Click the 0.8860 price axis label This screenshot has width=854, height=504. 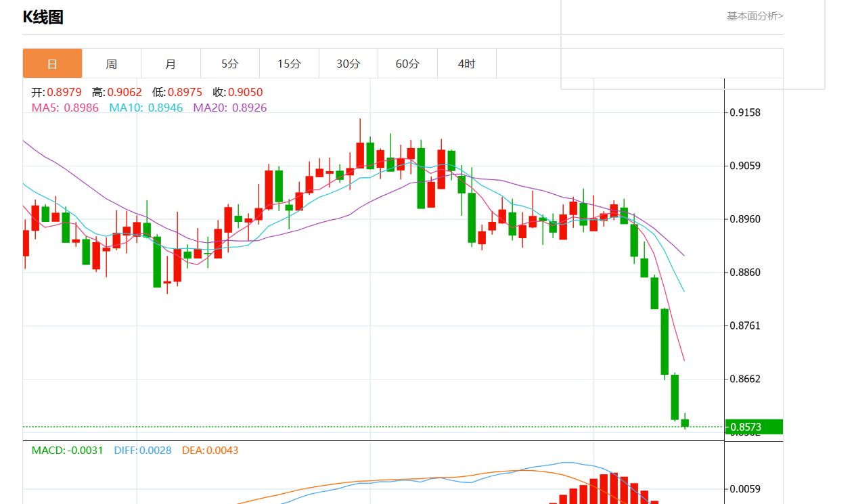pos(745,273)
